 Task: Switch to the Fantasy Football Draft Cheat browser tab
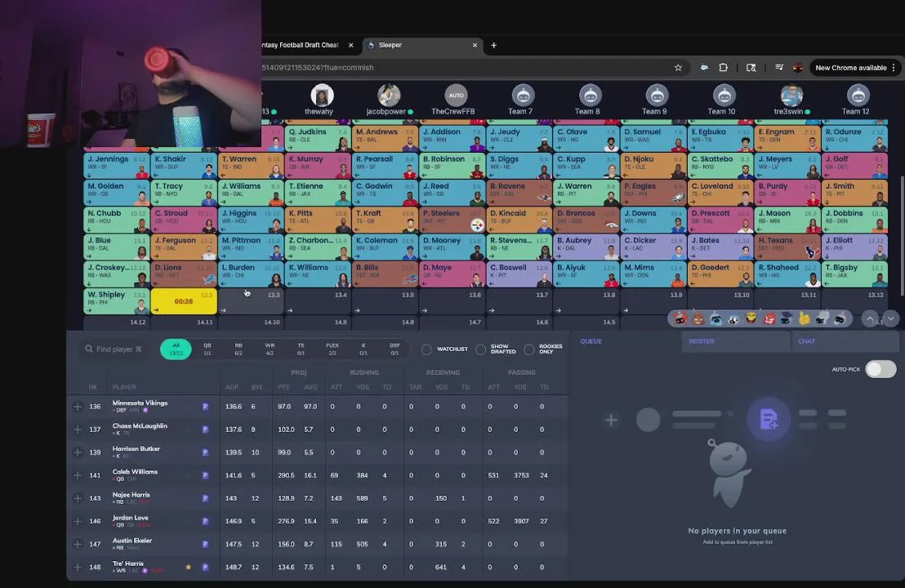point(300,45)
